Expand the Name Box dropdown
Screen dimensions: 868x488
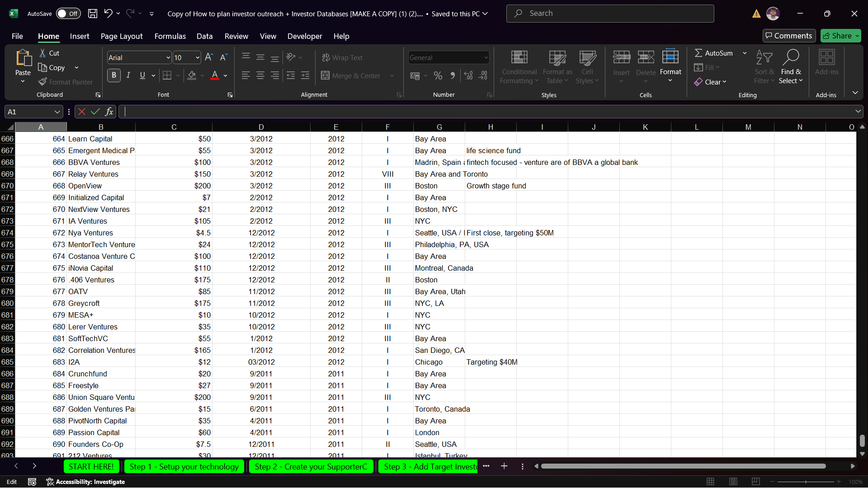point(57,112)
